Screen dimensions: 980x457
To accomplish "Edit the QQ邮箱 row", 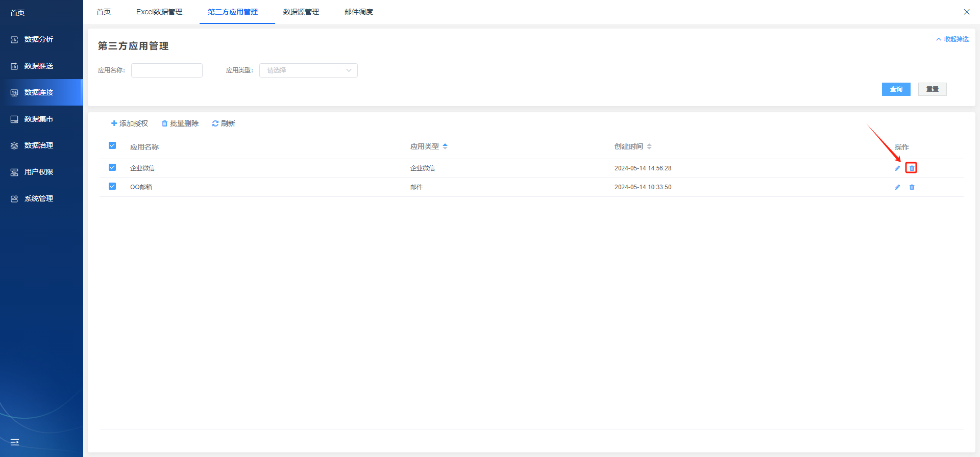I will pos(897,187).
